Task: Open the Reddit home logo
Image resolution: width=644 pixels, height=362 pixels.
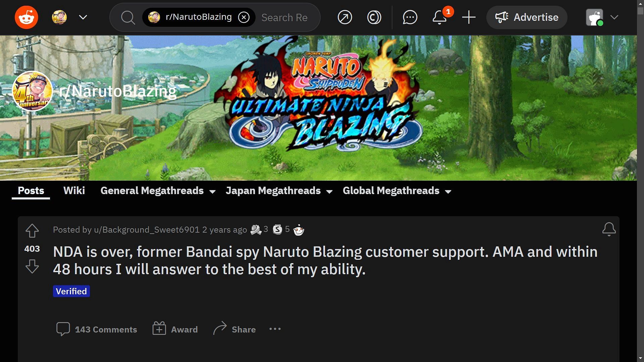Action: [x=26, y=17]
